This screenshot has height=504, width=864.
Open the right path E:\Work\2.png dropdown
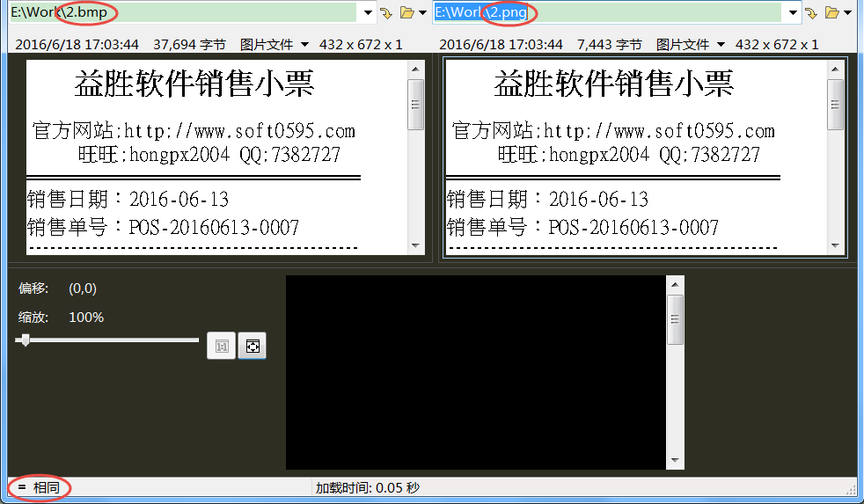point(793,12)
